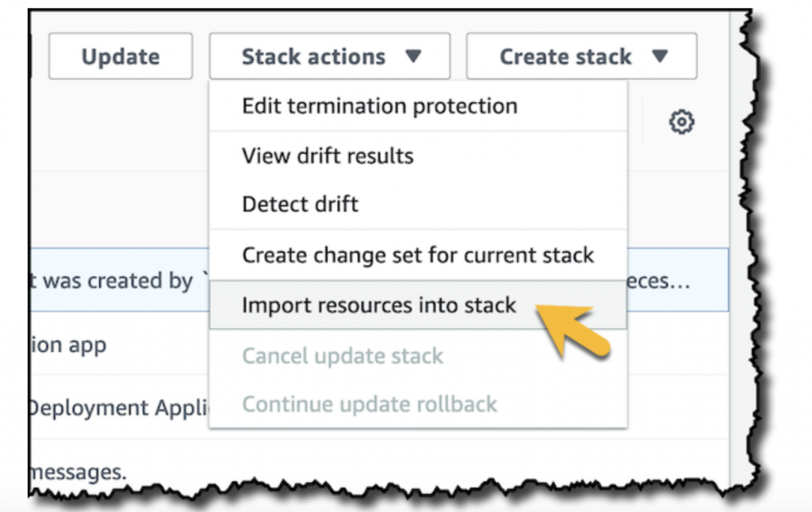
Task: Click the Update button
Action: 121,56
